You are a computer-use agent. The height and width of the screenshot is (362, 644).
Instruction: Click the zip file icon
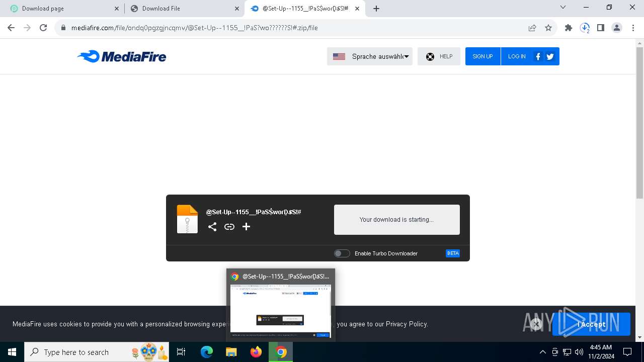[x=187, y=219]
